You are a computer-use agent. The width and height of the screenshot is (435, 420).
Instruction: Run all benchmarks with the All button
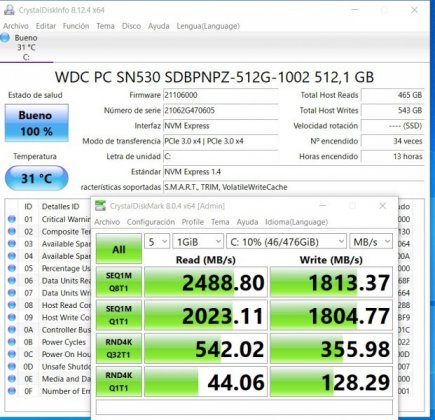[x=119, y=249]
